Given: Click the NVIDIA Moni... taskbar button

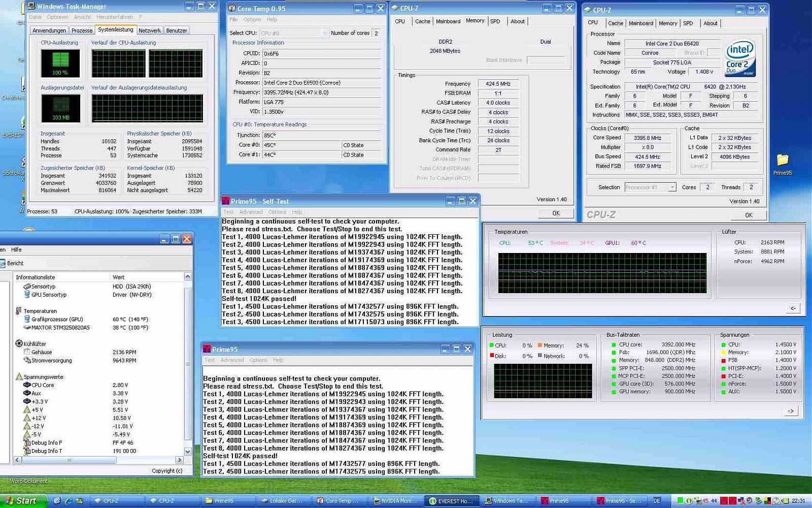Looking at the screenshot, I should 394,501.
